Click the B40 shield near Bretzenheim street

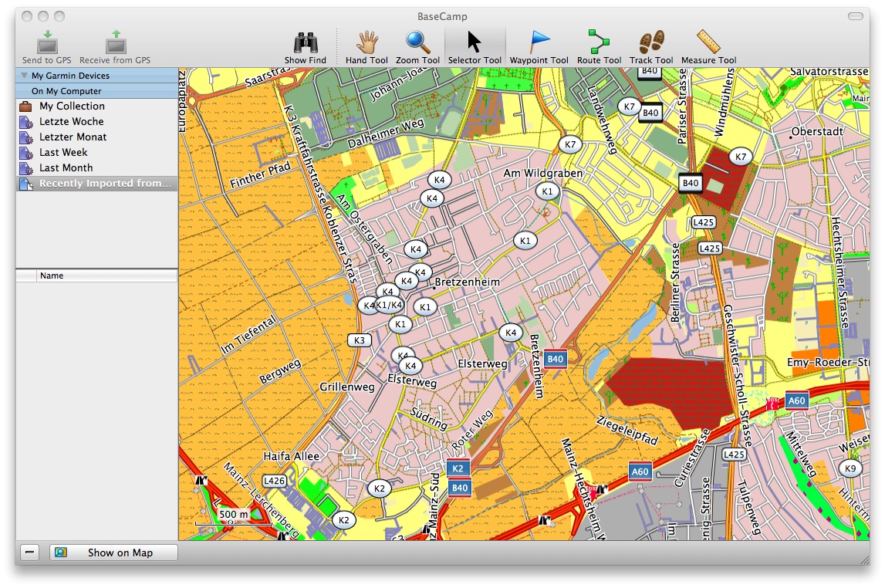(x=555, y=359)
